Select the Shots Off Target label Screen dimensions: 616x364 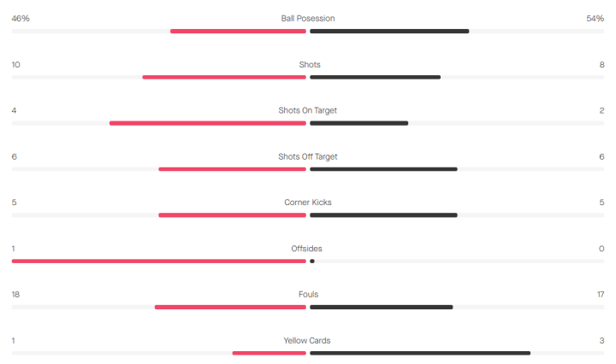point(307,156)
